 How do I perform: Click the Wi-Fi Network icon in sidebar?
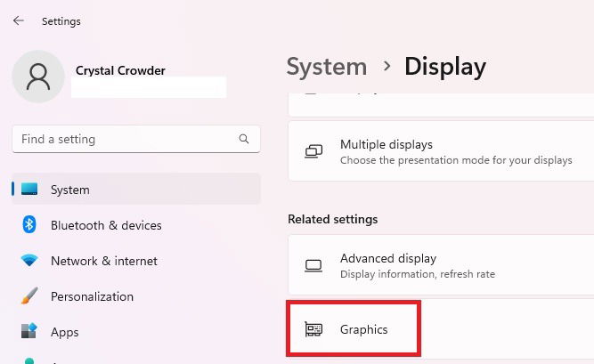(x=29, y=260)
